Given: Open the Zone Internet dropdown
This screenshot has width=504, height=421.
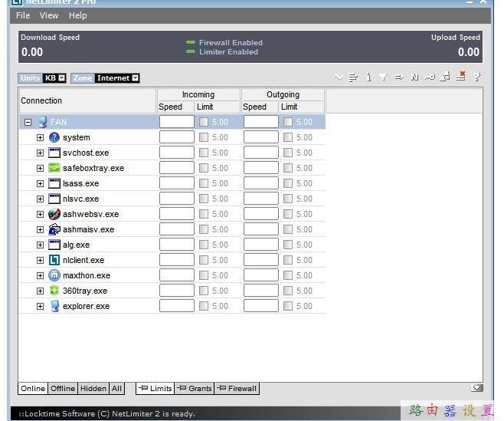Looking at the screenshot, I should (x=116, y=78).
